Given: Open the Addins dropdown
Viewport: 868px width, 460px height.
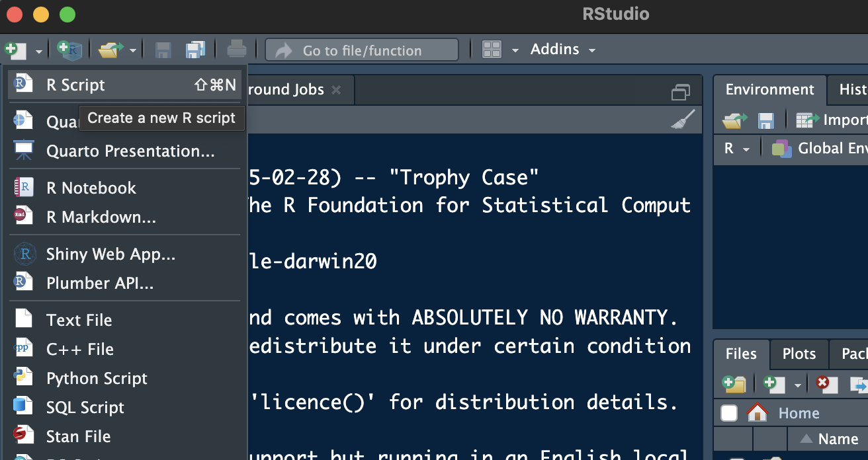Looking at the screenshot, I should pyautogui.click(x=563, y=50).
